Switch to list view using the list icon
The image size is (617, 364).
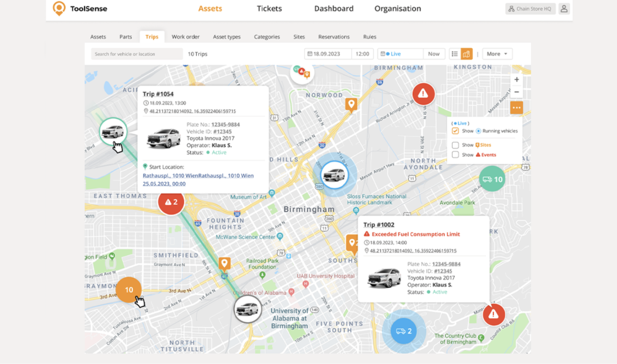[455, 54]
